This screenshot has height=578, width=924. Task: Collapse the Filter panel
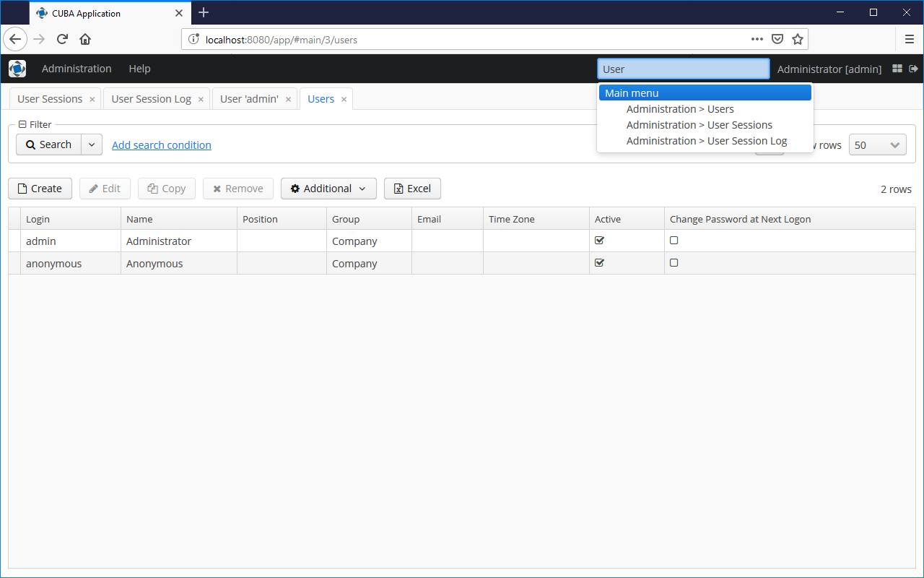click(x=22, y=124)
